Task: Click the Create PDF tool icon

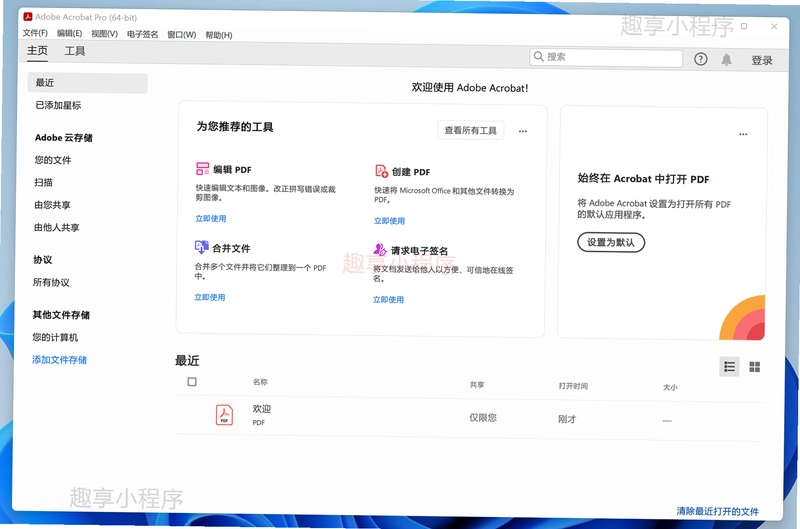Action: point(382,171)
